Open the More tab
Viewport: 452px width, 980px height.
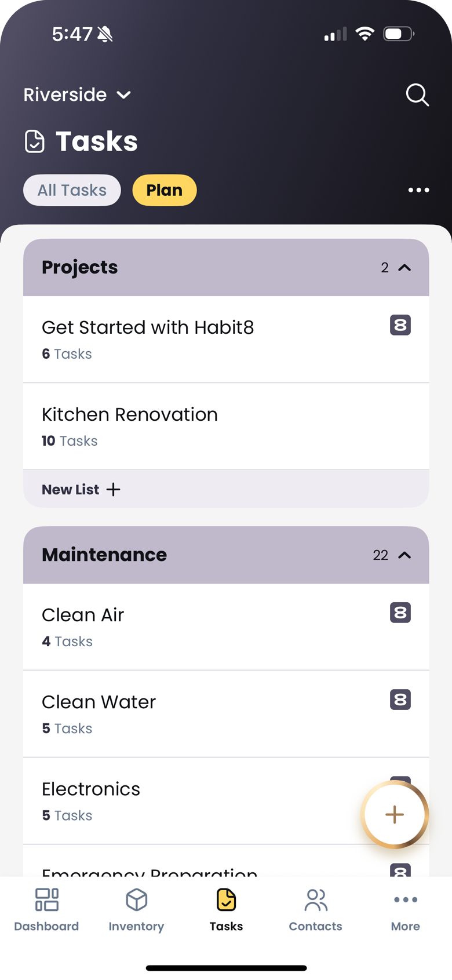pyautogui.click(x=405, y=909)
